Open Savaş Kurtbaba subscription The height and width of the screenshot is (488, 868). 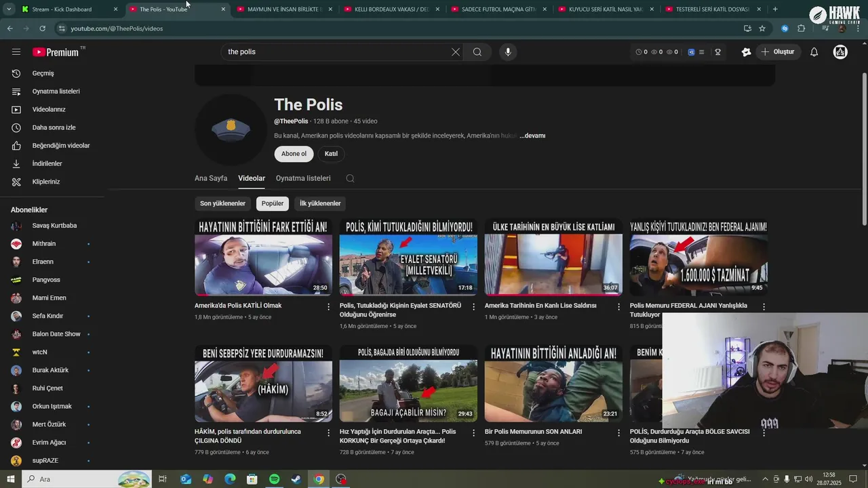click(x=53, y=226)
